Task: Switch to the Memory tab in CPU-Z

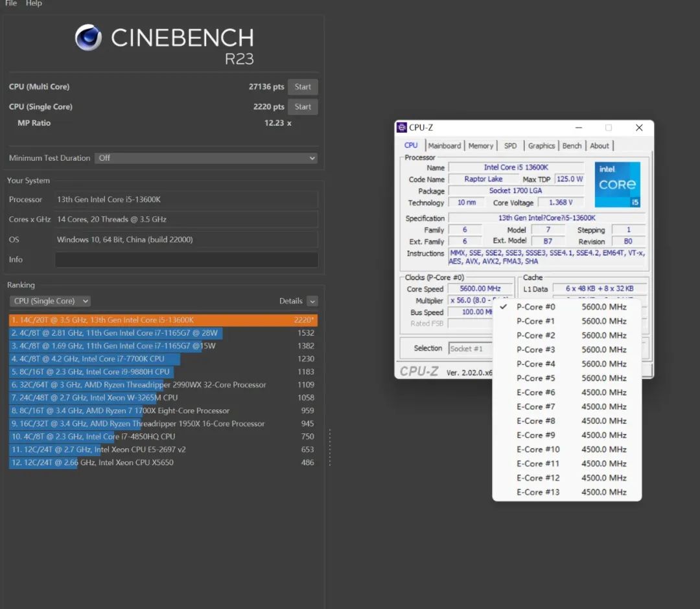Action: 480,146
